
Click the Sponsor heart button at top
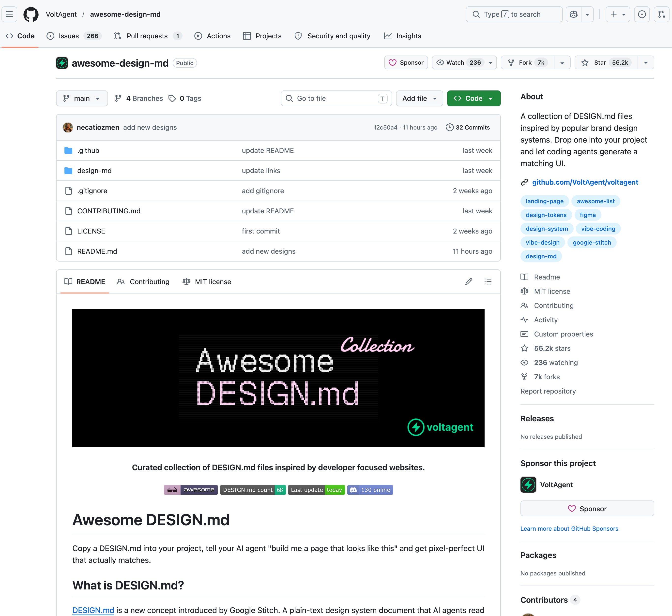pos(406,63)
